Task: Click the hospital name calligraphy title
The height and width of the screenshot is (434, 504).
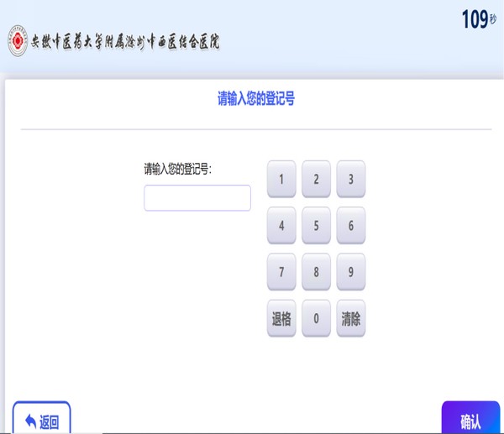Action: [x=125, y=41]
